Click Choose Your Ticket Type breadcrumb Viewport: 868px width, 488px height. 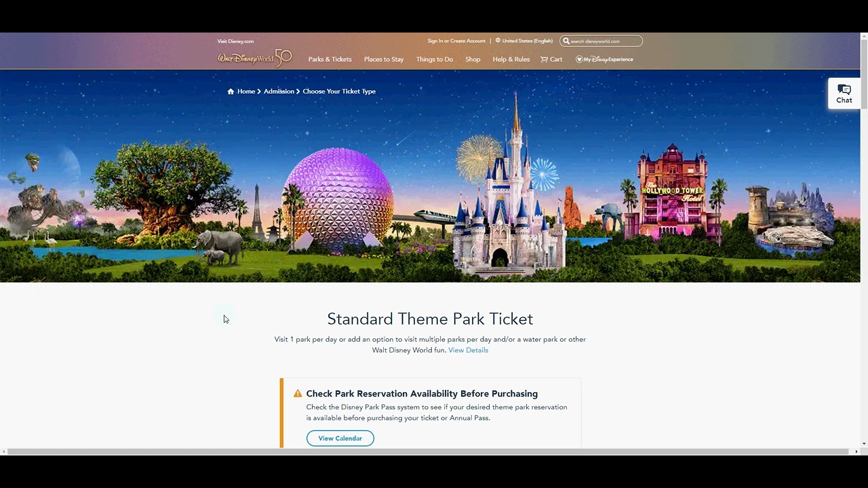(x=339, y=91)
